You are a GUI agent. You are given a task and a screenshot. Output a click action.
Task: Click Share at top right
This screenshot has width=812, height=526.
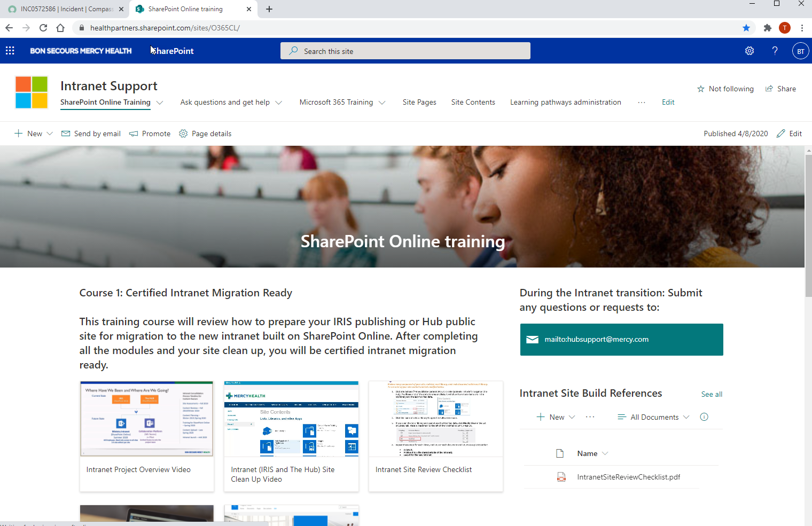(x=780, y=89)
